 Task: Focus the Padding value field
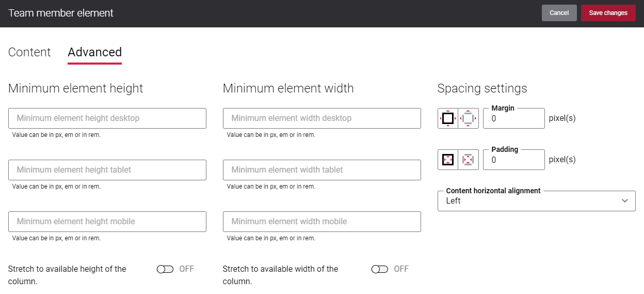coord(514,160)
